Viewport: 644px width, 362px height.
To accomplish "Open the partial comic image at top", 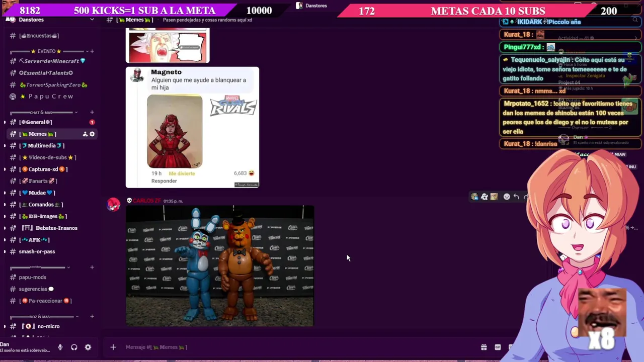I will (x=168, y=46).
